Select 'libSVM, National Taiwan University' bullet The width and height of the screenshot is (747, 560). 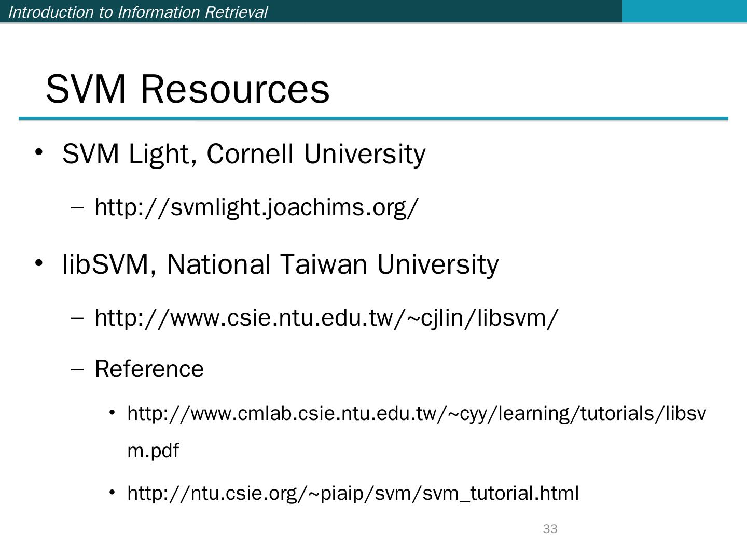click(281, 264)
